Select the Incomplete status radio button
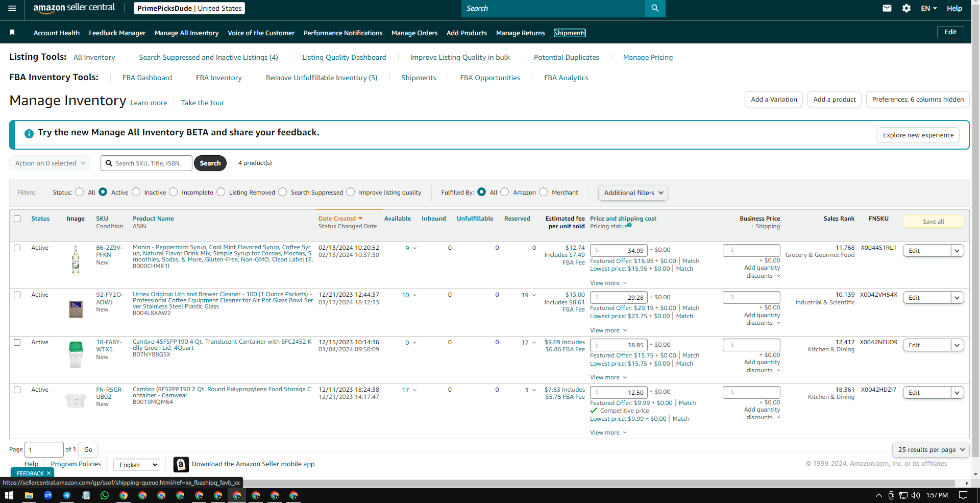The height and width of the screenshot is (503, 980). 174,192
